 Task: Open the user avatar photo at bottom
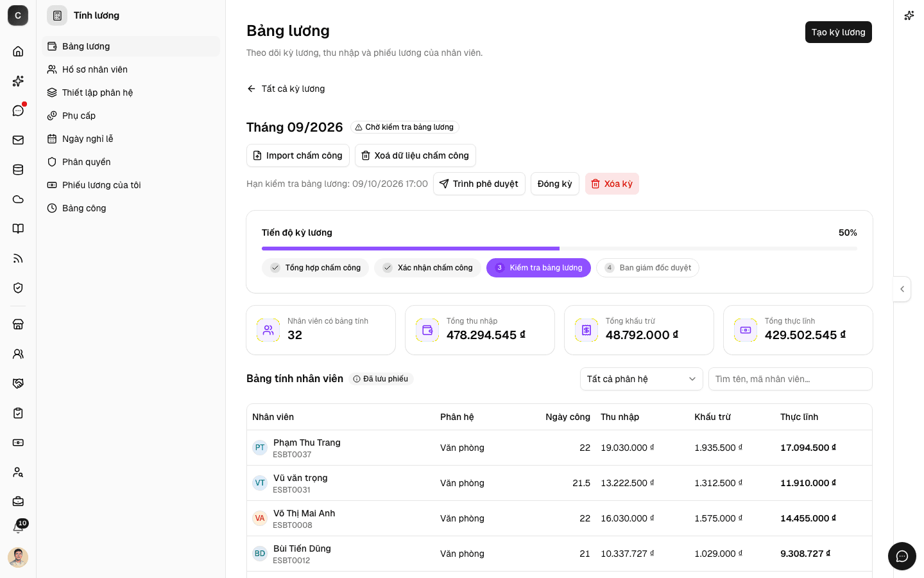(18, 557)
